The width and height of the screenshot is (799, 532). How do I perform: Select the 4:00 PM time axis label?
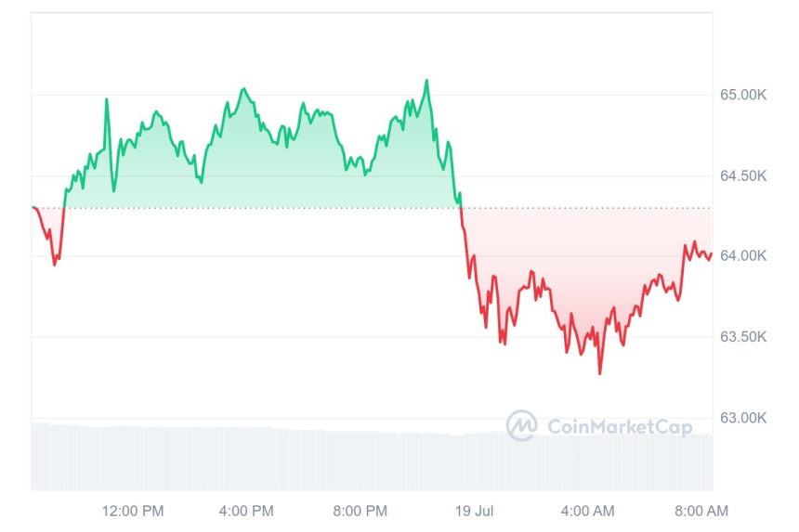(246, 511)
